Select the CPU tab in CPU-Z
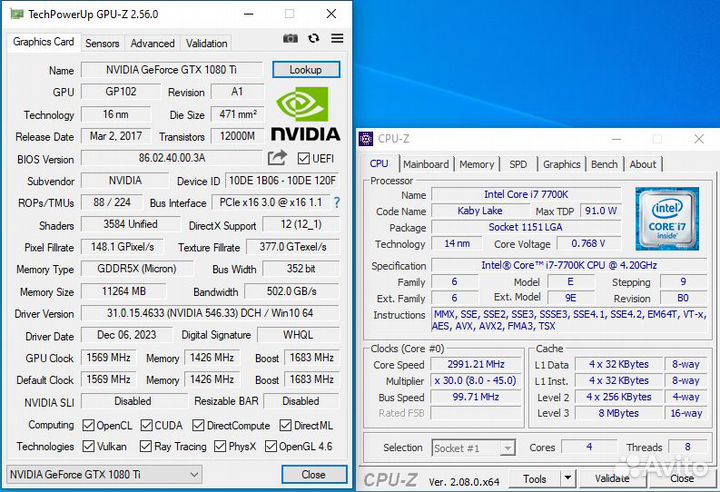Screen dimensions: 720x492 click(x=379, y=164)
